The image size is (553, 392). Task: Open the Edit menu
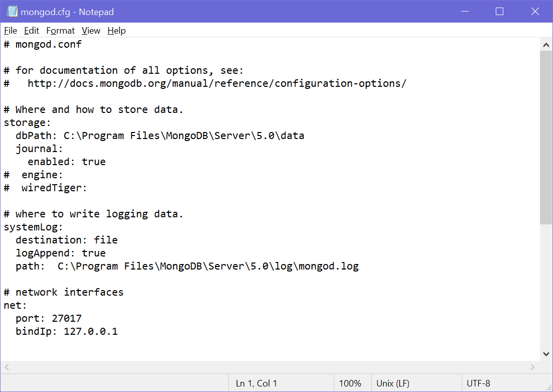tap(31, 31)
